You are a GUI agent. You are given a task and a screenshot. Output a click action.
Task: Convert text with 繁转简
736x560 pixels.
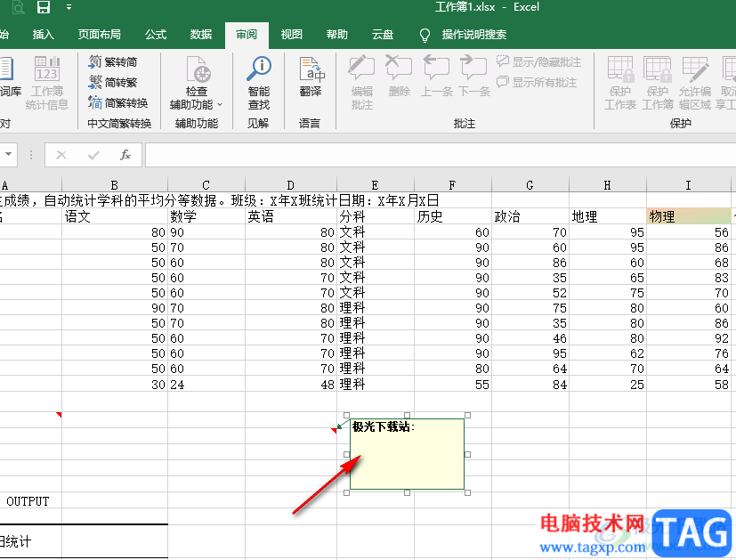click(x=113, y=62)
